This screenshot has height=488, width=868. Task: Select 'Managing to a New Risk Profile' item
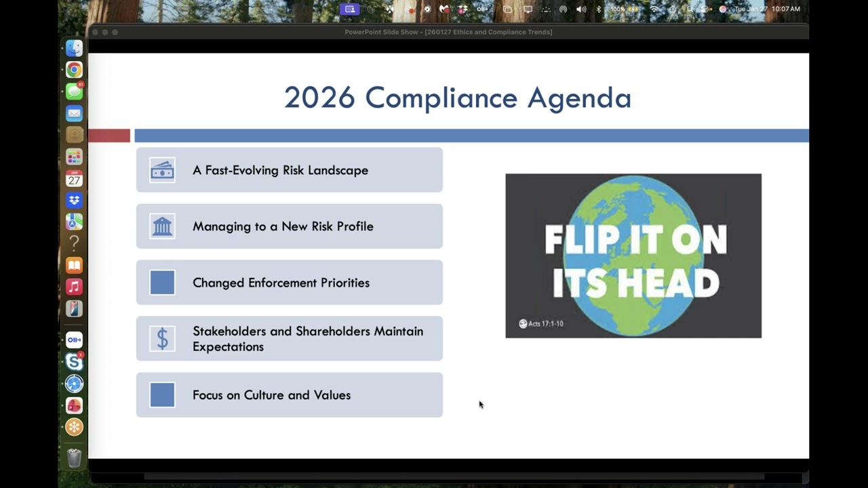coord(290,226)
